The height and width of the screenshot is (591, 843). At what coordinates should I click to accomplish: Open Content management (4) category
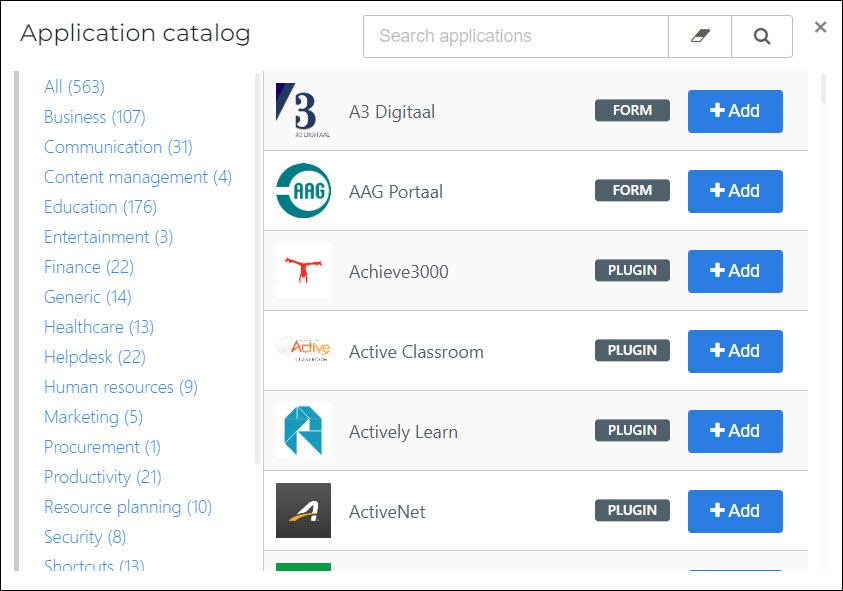[x=138, y=177]
